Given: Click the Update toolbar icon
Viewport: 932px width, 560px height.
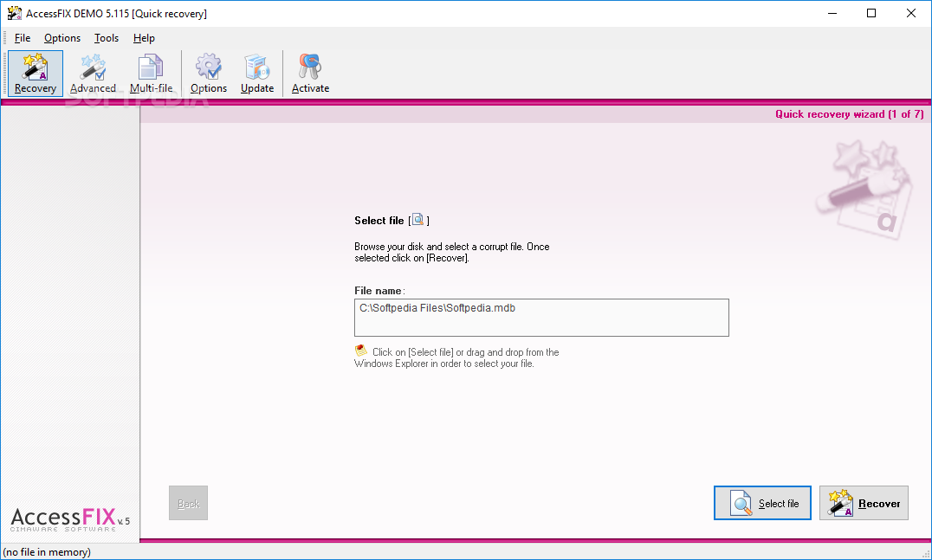Looking at the screenshot, I should tap(257, 74).
